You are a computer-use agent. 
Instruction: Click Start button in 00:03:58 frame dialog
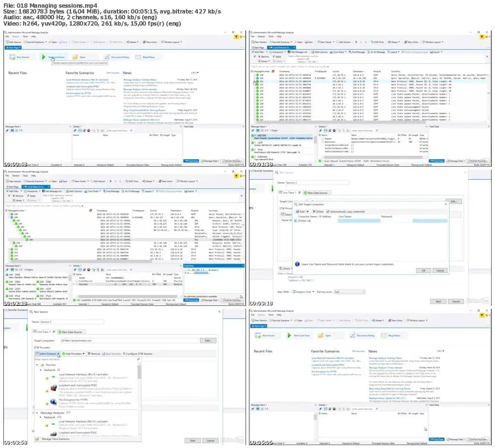(192, 440)
